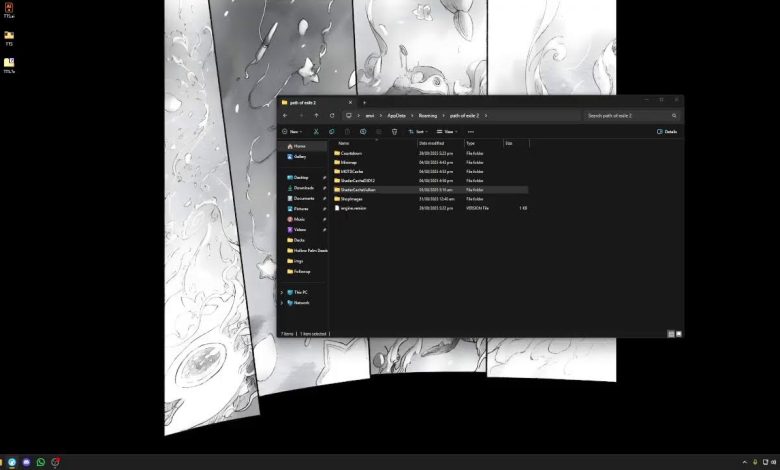
Task: Open the See more ellipsis menu
Action: pyautogui.click(x=471, y=131)
